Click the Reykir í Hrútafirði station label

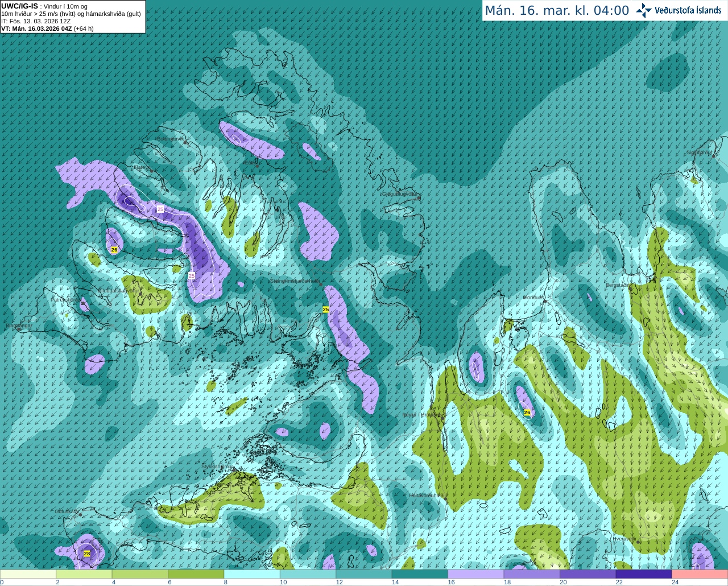tap(422, 415)
